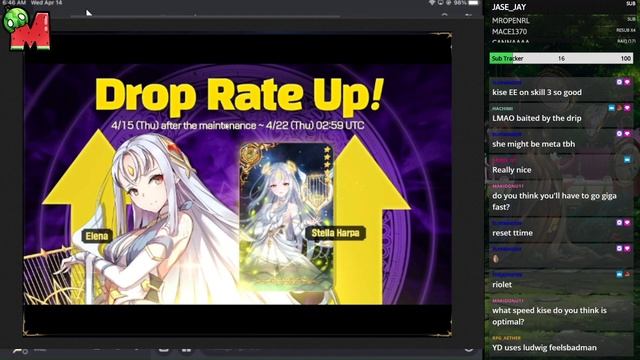The image size is (640, 360).
Task: Click the "she might be meta tbh" message
Action: pyautogui.click(x=533, y=144)
